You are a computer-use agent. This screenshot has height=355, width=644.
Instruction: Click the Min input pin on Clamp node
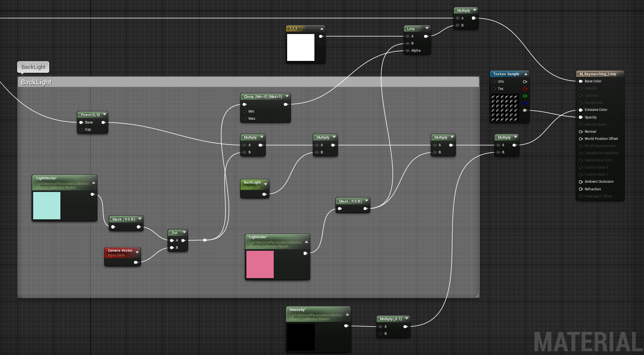[244, 111]
